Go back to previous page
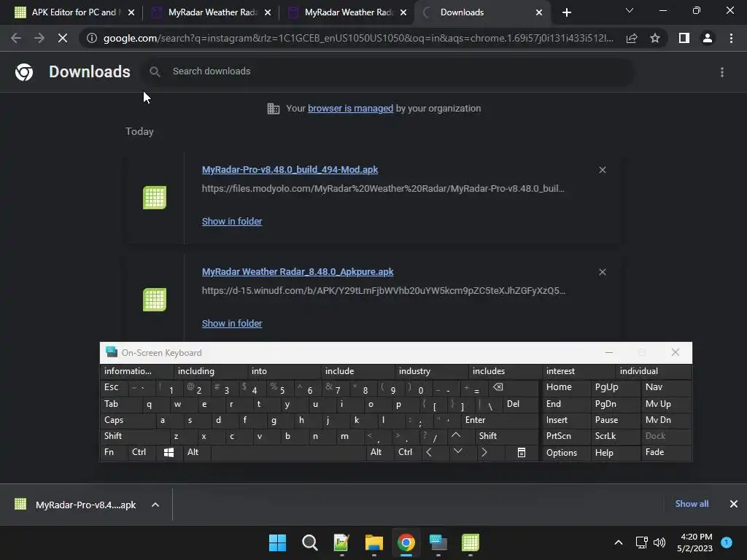This screenshot has width=747, height=560. coord(16,38)
